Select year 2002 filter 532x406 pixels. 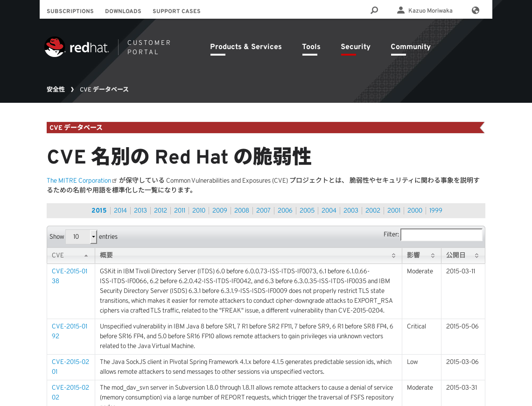point(373,210)
